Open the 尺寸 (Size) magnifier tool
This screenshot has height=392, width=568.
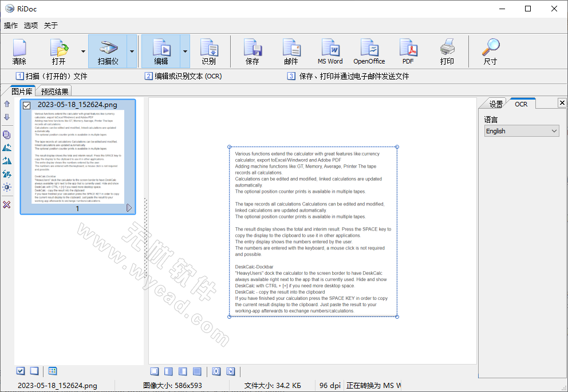490,51
